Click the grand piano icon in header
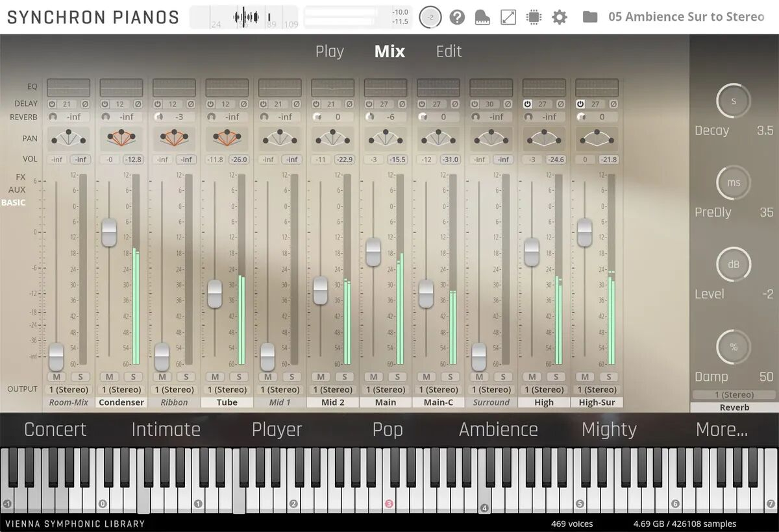This screenshot has height=532, width=779. [483, 17]
